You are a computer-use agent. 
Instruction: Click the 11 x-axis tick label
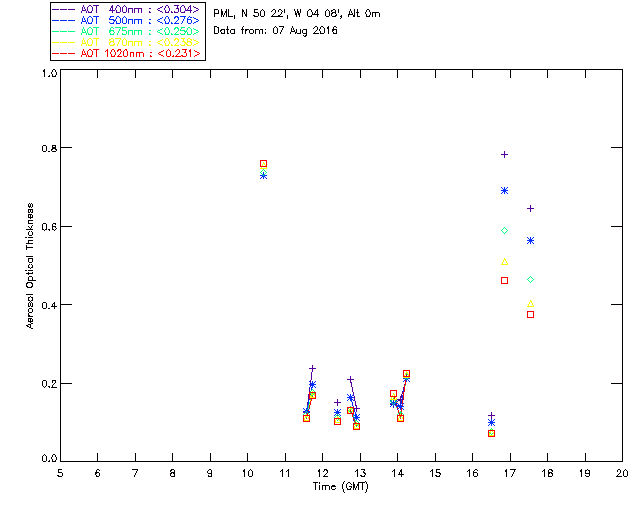285,473
